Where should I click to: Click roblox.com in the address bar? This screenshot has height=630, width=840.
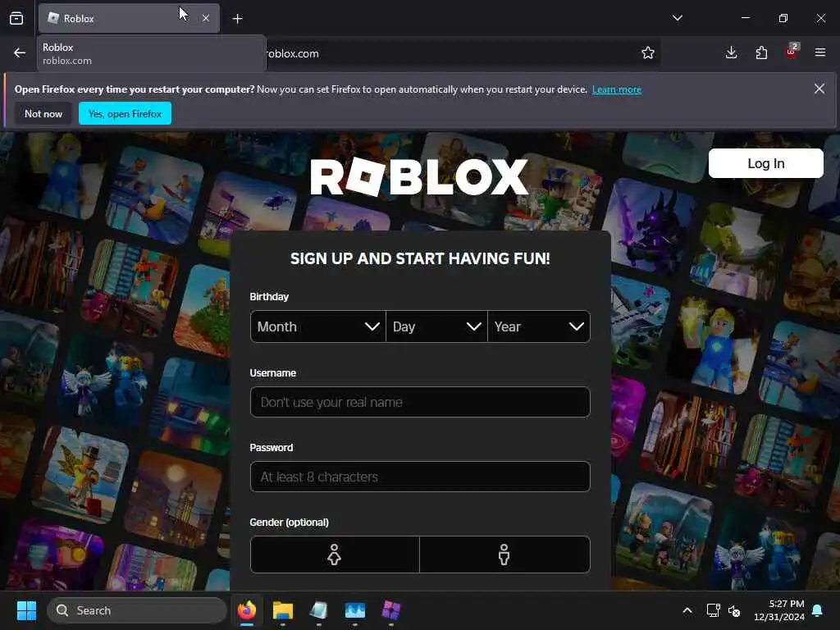coord(292,53)
